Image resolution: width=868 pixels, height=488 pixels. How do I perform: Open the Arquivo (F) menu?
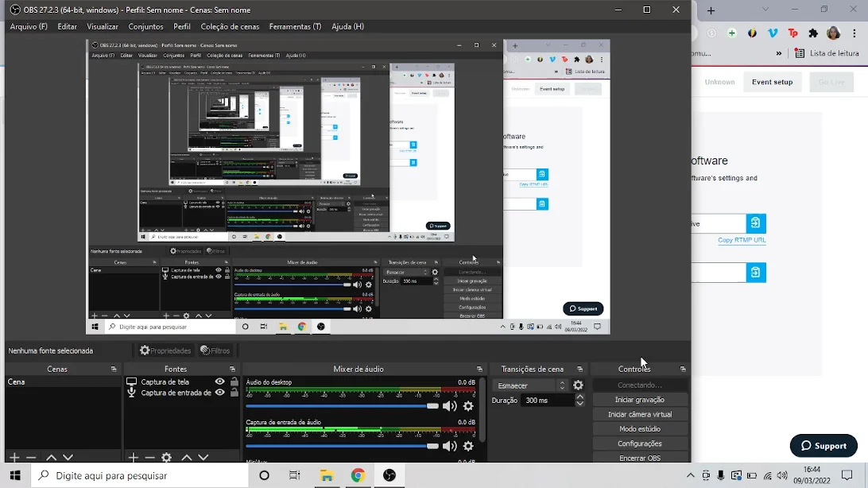click(29, 26)
